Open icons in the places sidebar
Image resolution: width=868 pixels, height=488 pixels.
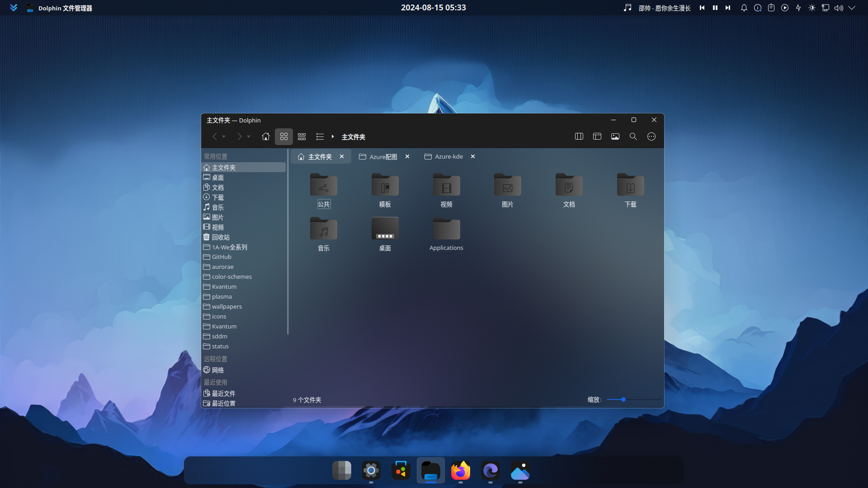244,317
